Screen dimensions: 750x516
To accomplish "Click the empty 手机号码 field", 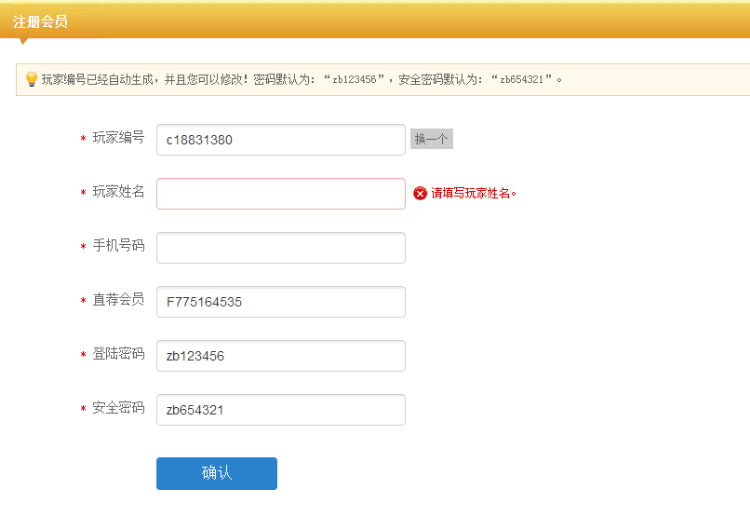I will tap(281, 248).
